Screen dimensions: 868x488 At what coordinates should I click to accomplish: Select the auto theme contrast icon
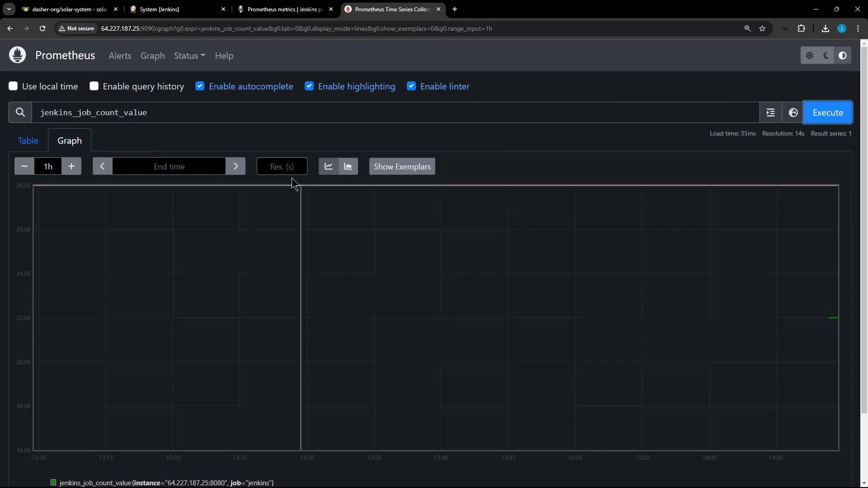click(842, 56)
